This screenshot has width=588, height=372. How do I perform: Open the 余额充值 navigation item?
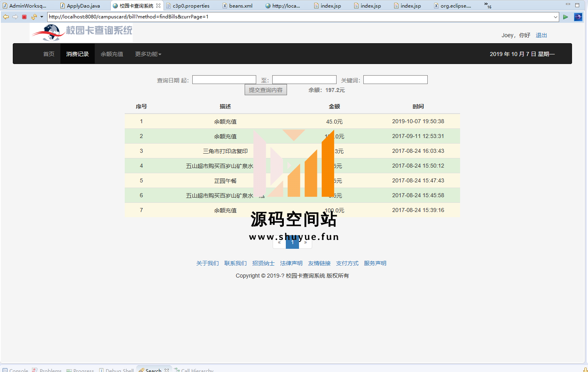[x=112, y=54]
